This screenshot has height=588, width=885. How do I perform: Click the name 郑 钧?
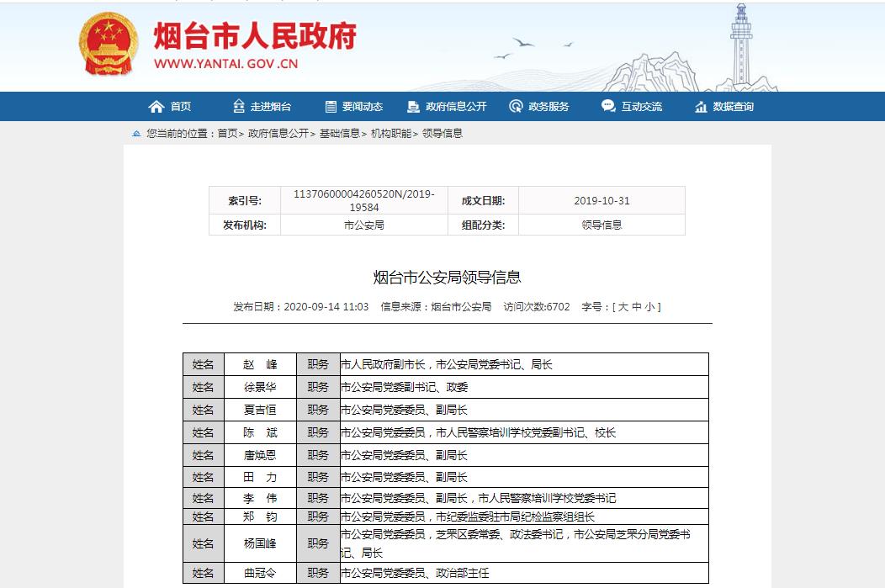pyautogui.click(x=260, y=516)
